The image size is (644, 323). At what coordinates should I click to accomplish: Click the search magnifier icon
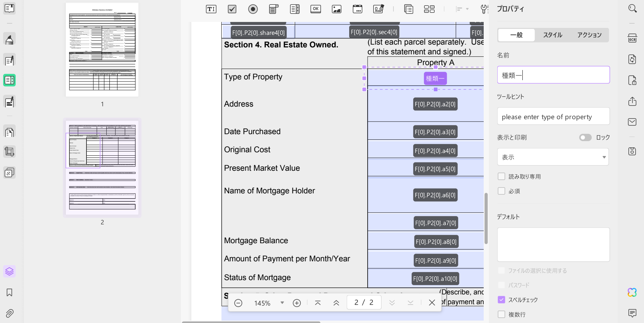tap(632, 8)
